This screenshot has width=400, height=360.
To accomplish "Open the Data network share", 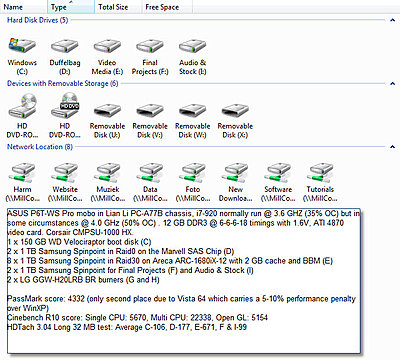I will pos(150,182).
